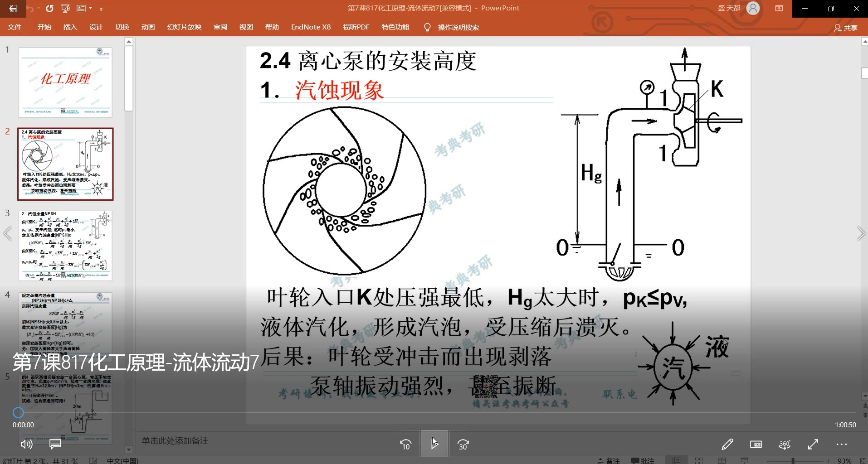Open the 视图 ribbon tab
This screenshot has width=868, height=464.
pos(246,27)
